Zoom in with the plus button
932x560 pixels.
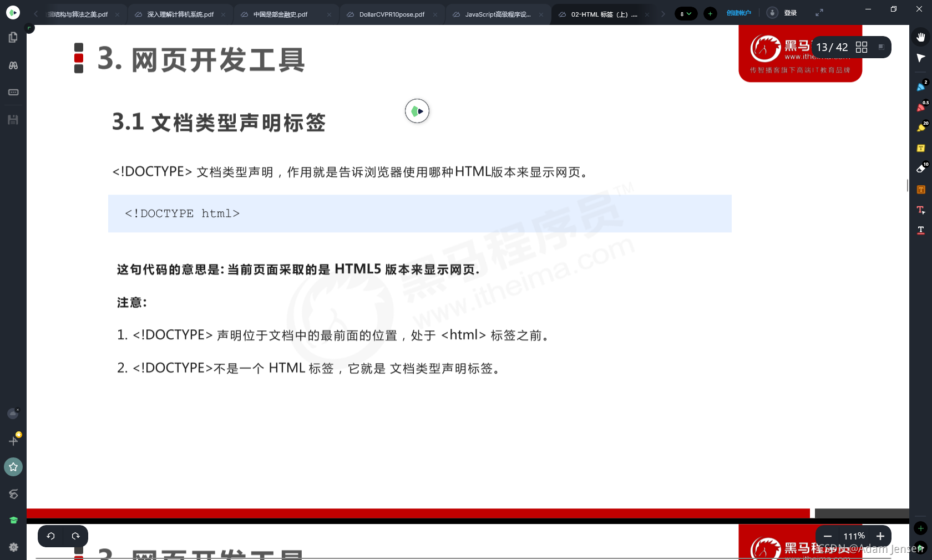[880, 536]
